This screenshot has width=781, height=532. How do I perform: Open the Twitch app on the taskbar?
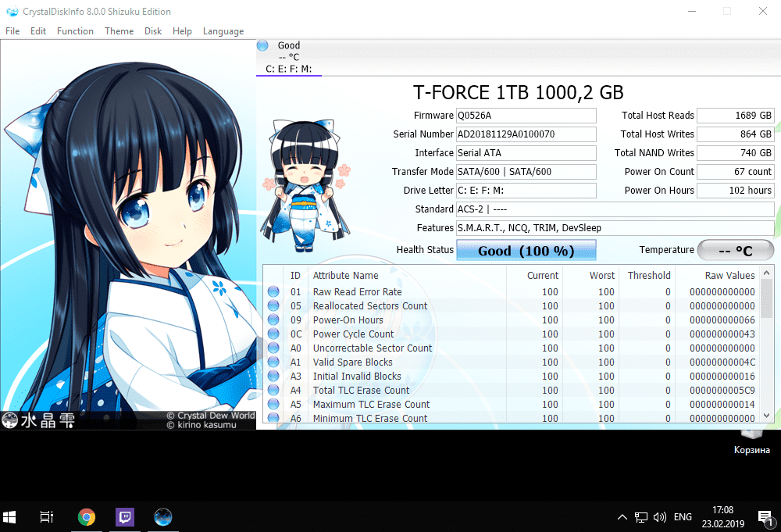pos(124,517)
